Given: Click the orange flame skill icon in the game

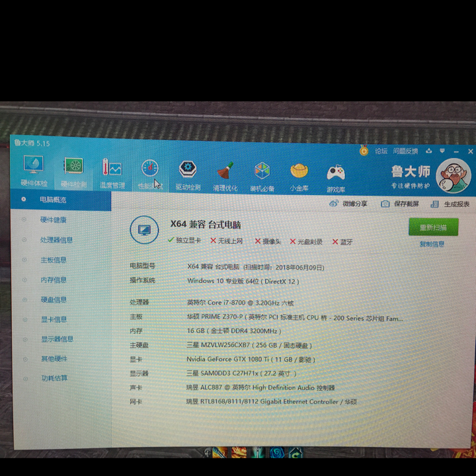Looking at the screenshot, I should (x=239, y=453).
